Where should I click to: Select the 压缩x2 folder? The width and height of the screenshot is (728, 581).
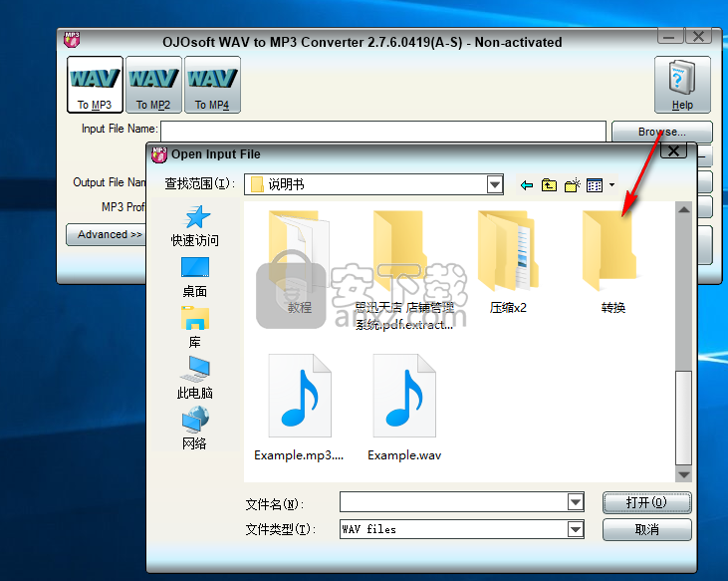click(508, 262)
